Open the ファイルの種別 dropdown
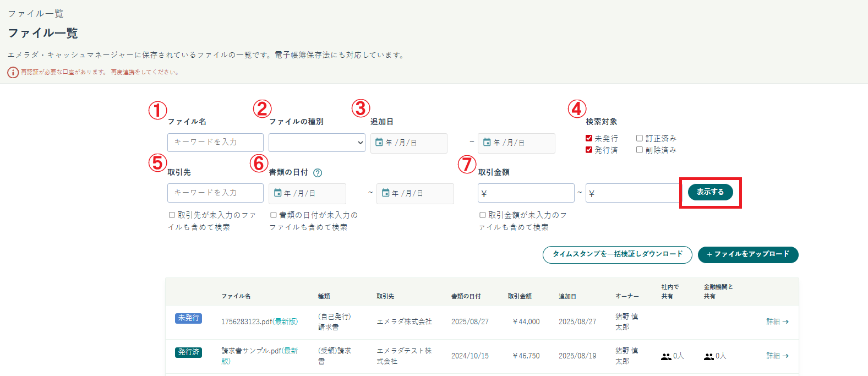Screen dimensions: 868x376 click(317, 143)
